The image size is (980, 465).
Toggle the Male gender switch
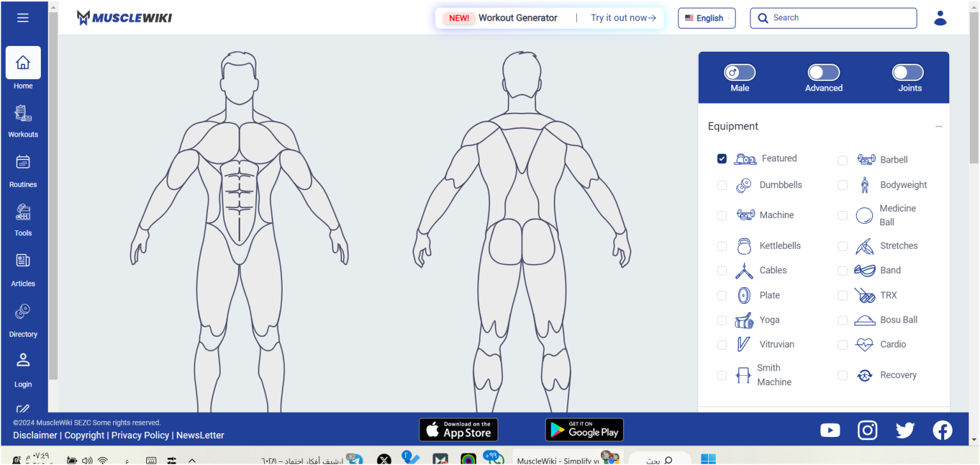[739, 72]
